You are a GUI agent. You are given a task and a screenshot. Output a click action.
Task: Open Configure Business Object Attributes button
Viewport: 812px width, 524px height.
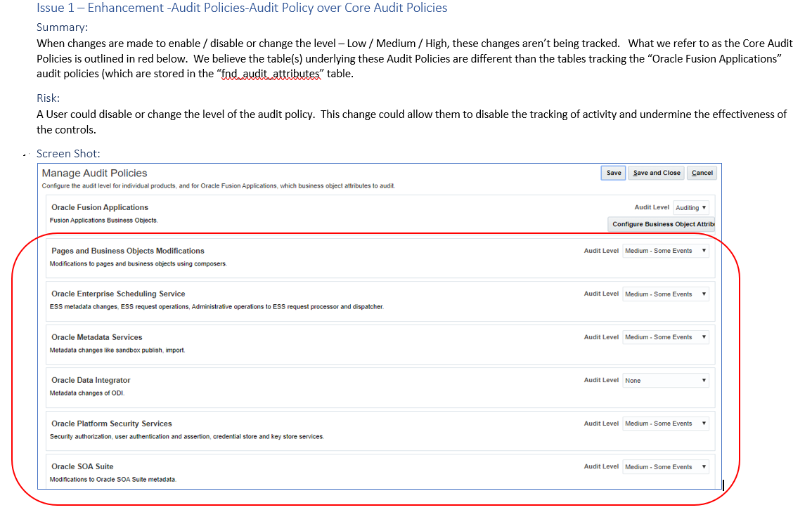(x=661, y=224)
